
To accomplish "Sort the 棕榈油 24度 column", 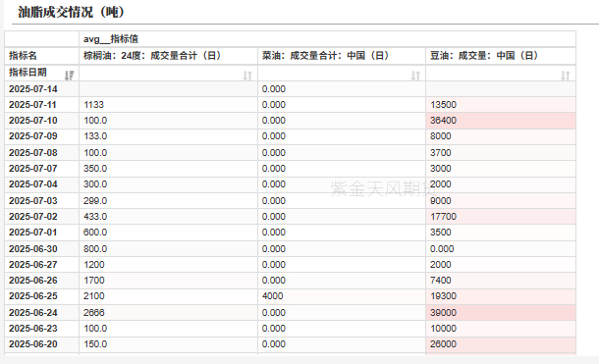I will [247, 76].
